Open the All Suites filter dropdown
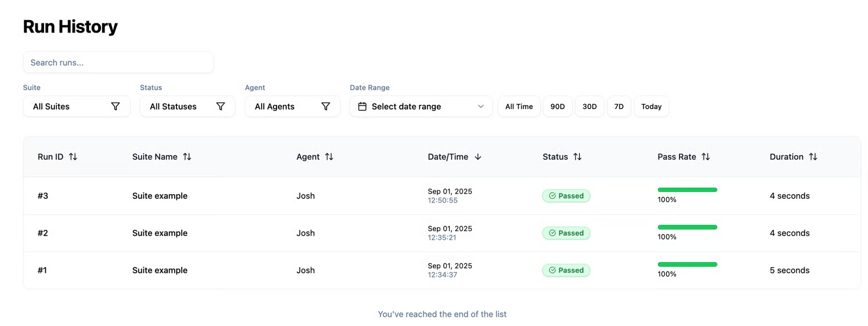Viewport: 868px width, 326px height. click(77, 106)
